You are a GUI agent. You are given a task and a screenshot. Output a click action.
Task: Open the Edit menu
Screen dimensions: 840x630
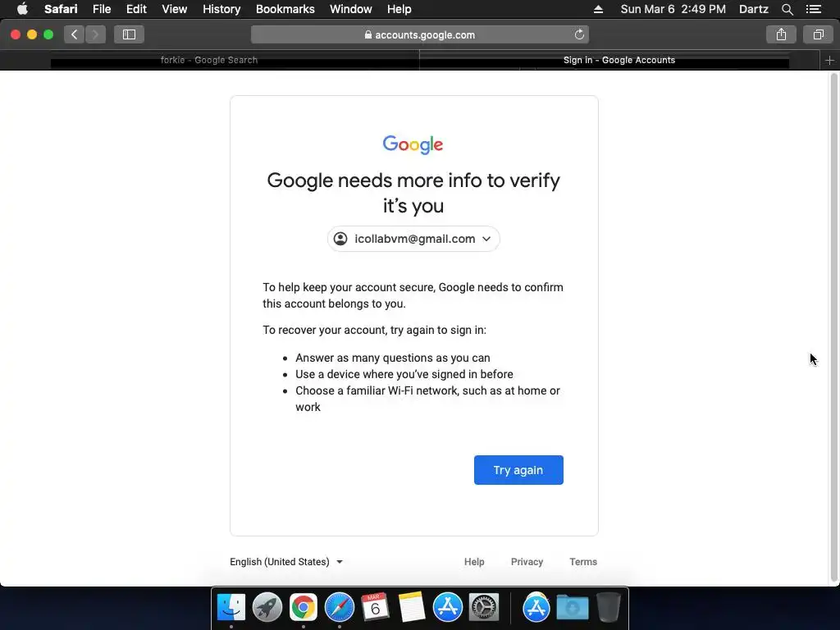136,9
